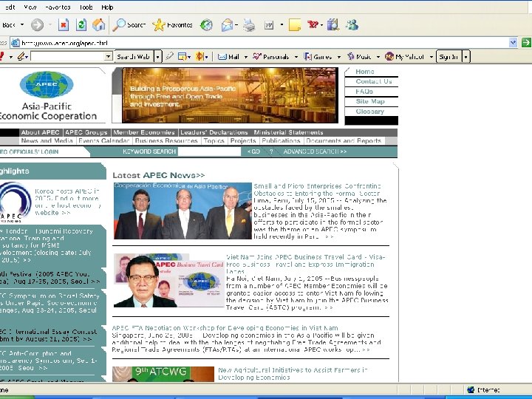Open My Yahoo toolbar button
This screenshot has height=399, width=532.
(x=404, y=57)
